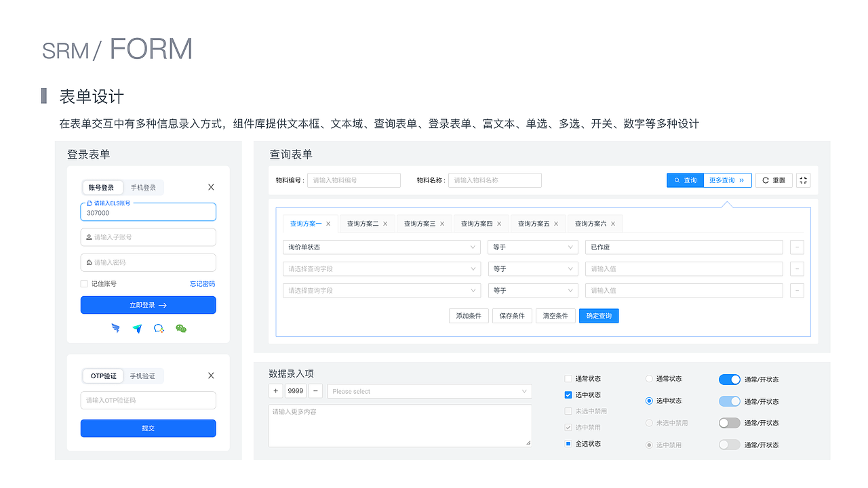The width and height of the screenshot is (868, 488).
Task: Click the 确定查询 button
Action: click(x=599, y=315)
